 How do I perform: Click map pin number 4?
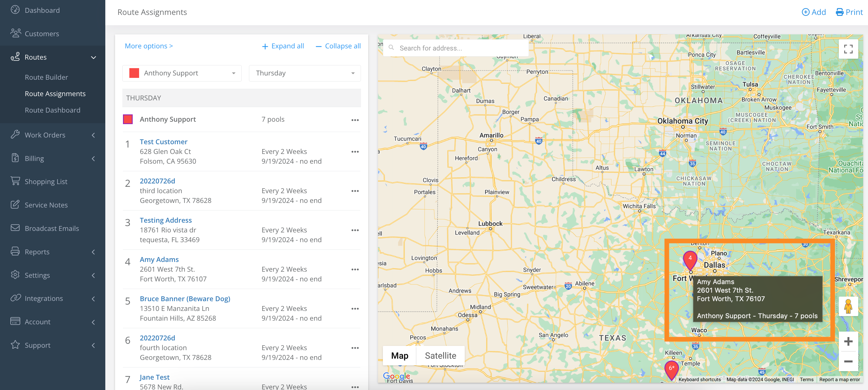pos(690,260)
